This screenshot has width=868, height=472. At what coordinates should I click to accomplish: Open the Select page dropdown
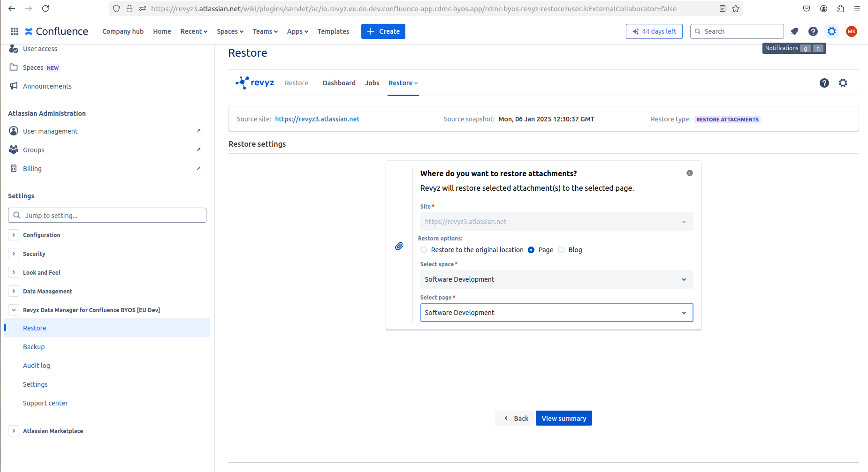(556, 313)
